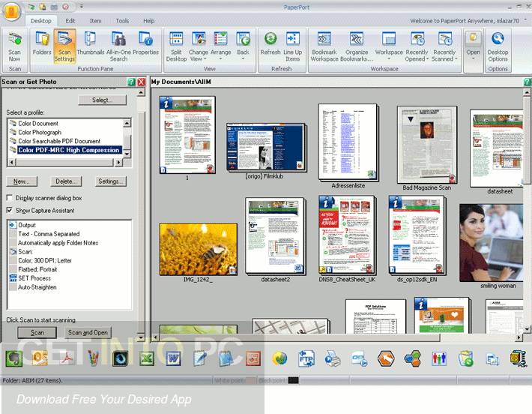Click the notepad with pen icon in Send To bar
Viewport: 532px width, 414px height.
200,358
